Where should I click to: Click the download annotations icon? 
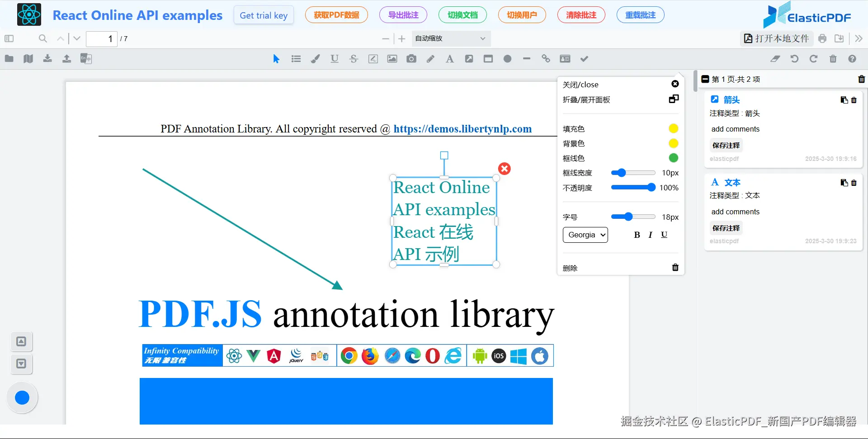click(47, 58)
